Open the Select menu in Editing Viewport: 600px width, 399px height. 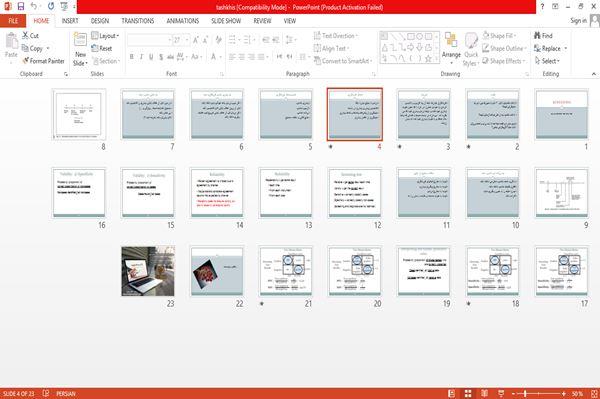tap(547, 61)
